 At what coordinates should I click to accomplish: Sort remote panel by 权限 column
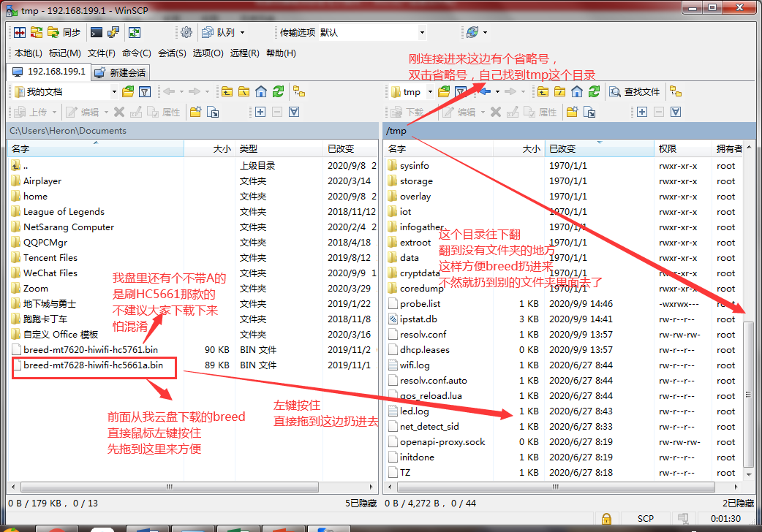(x=683, y=148)
